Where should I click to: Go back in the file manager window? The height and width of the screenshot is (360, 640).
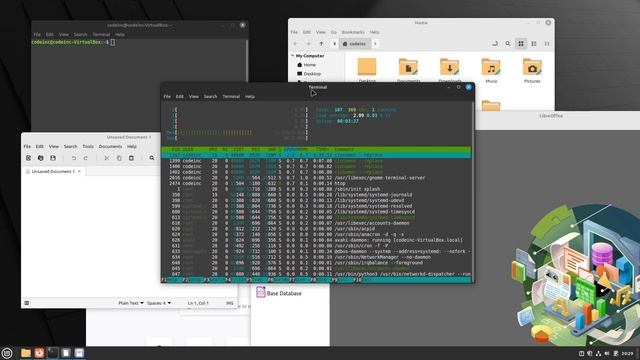click(x=296, y=44)
